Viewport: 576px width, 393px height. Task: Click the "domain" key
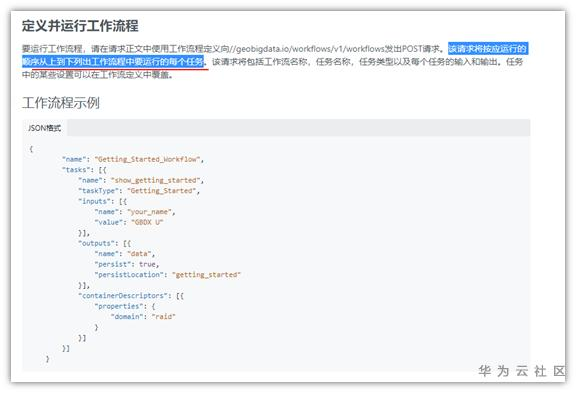point(127,317)
